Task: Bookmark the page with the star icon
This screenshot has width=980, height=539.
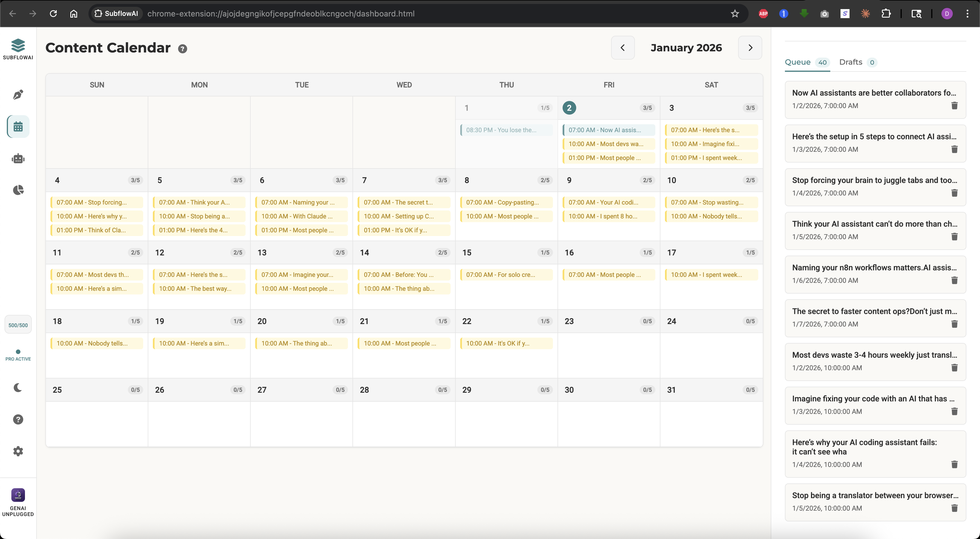Action: [x=735, y=14]
